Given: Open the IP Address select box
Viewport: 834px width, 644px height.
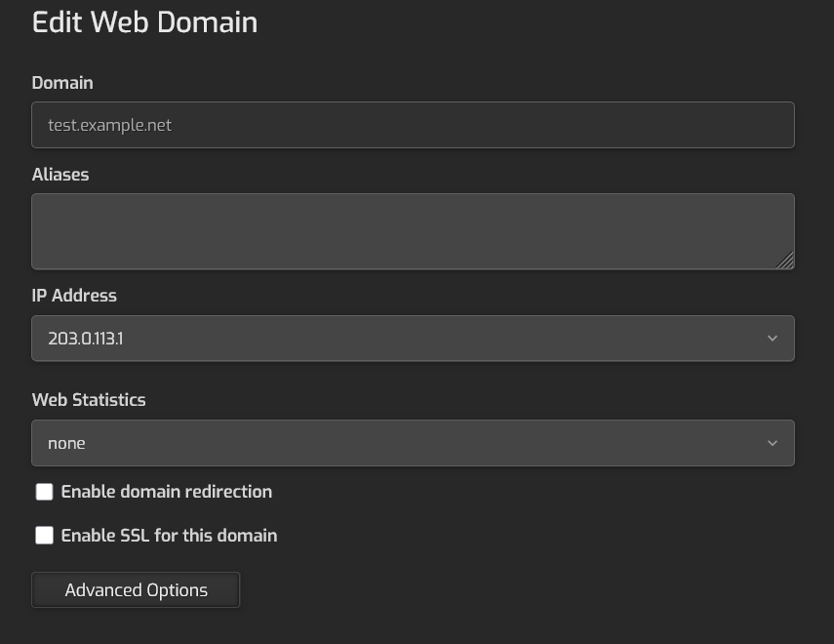Looking at the screenshot, I should [x=413, y=339].
